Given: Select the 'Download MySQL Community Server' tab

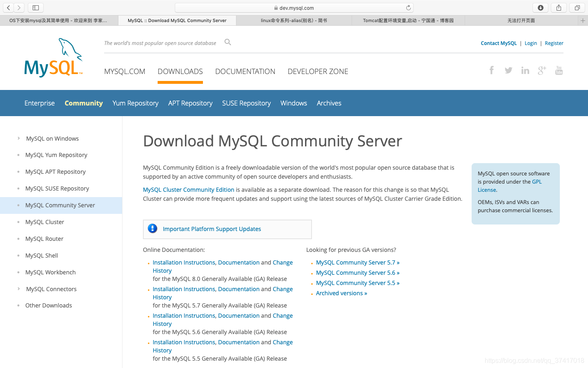Looking at the screenshot, I should point(177,20).
